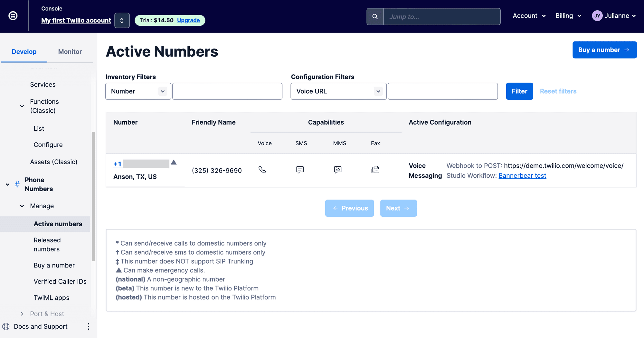Select Active numbers in sidebar

[x=58, y=224]
